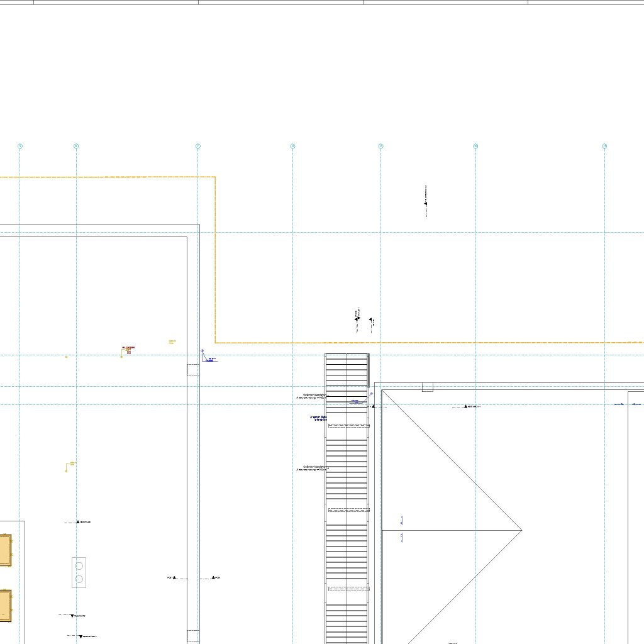
Task: Click the blue level marker beside the wall
Action: point(208,358)
